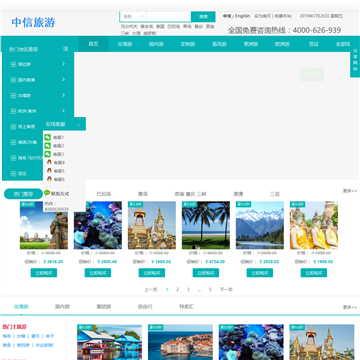Click the list icon beside 热门地区推荐
Viewport: 360px width, 360px height.
point(66,49)
